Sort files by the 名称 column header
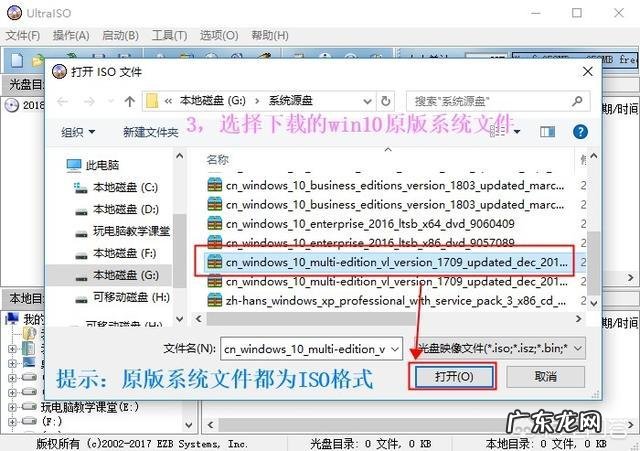 point(218,160)
